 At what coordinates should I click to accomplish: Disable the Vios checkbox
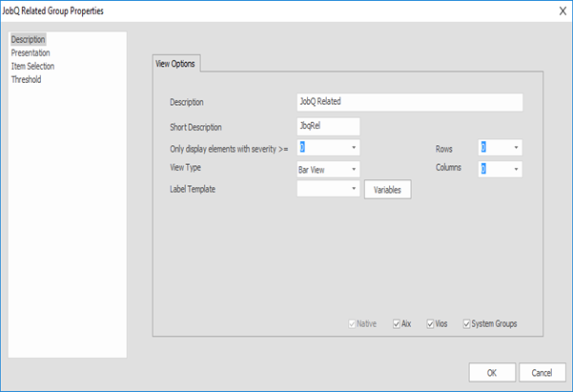(432, 323)
